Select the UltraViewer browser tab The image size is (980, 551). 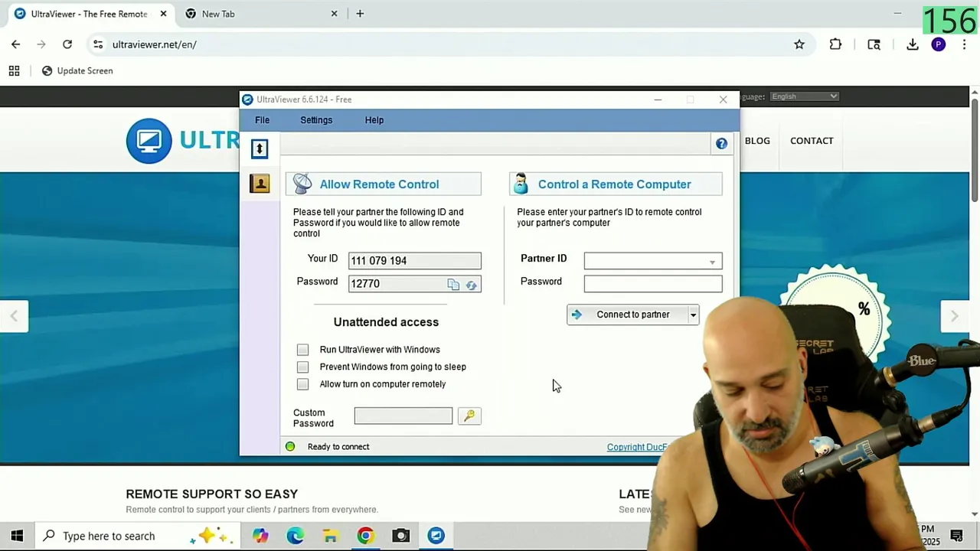point(89,14)
